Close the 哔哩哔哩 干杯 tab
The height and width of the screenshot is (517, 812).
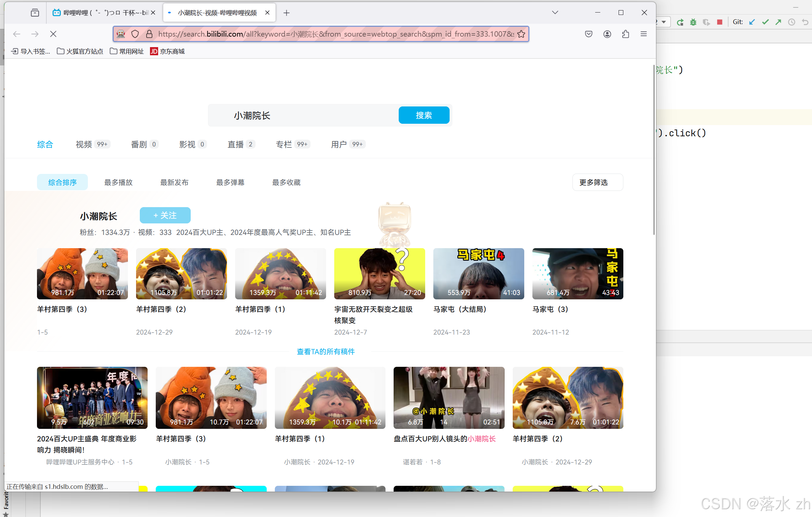point(153,13)
